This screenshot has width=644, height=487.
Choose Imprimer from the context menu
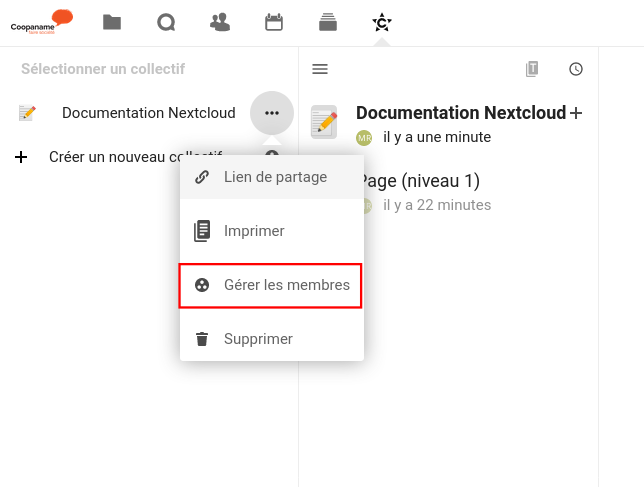(254, 231)
